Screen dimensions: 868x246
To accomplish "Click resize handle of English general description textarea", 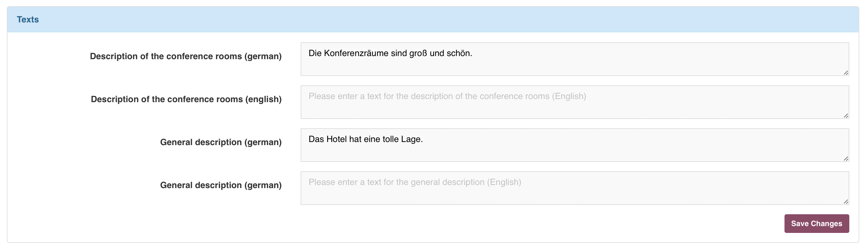I will [x=846, y=202].
